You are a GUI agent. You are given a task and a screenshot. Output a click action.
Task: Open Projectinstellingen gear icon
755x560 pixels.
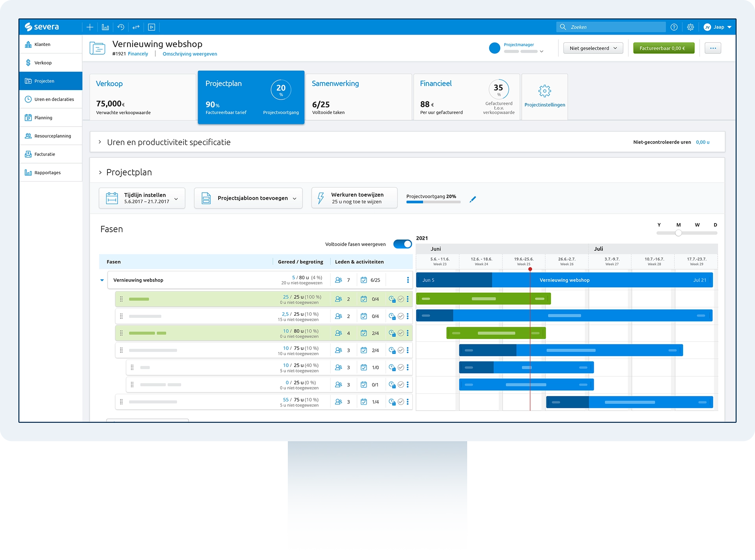pos(544,91)
